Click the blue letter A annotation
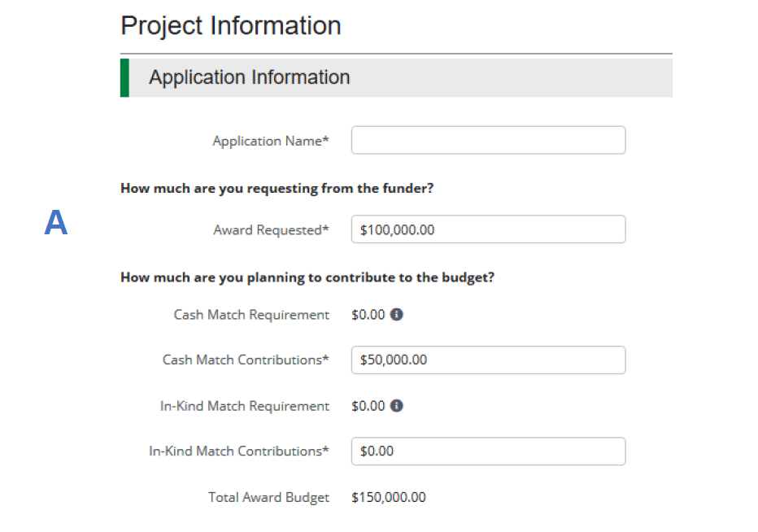The width and height of the screenshot is (758, 532). pyautogui.click(x=56, y=222)
